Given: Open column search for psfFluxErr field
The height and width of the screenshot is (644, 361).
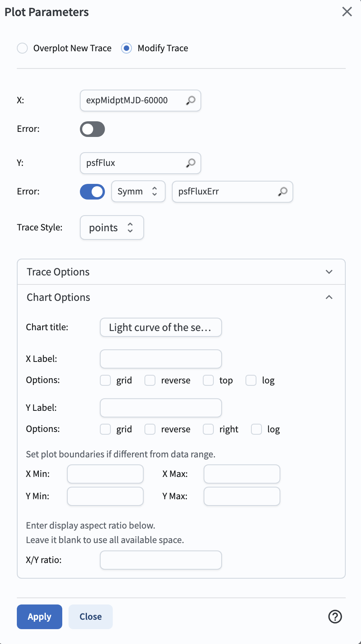Looking at the screenshot, I should (283, 192).
